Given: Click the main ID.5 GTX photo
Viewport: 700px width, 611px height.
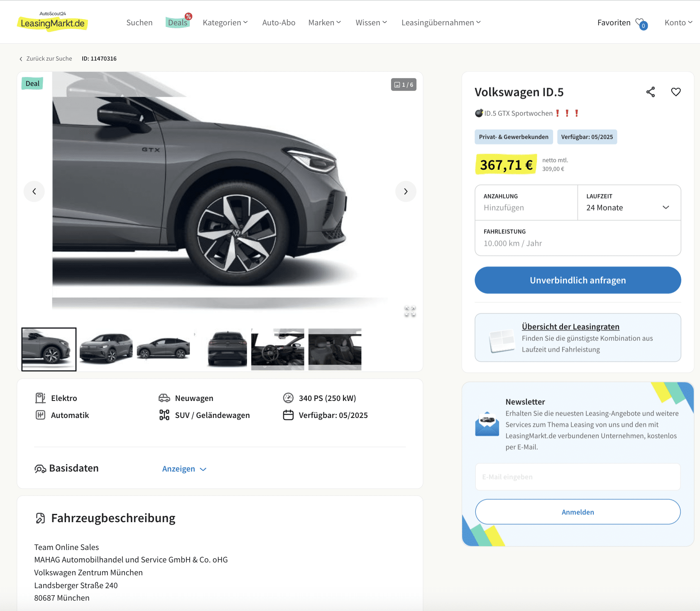Looking at the screenshot, I should pyautogui.click(x=220, y=191).
